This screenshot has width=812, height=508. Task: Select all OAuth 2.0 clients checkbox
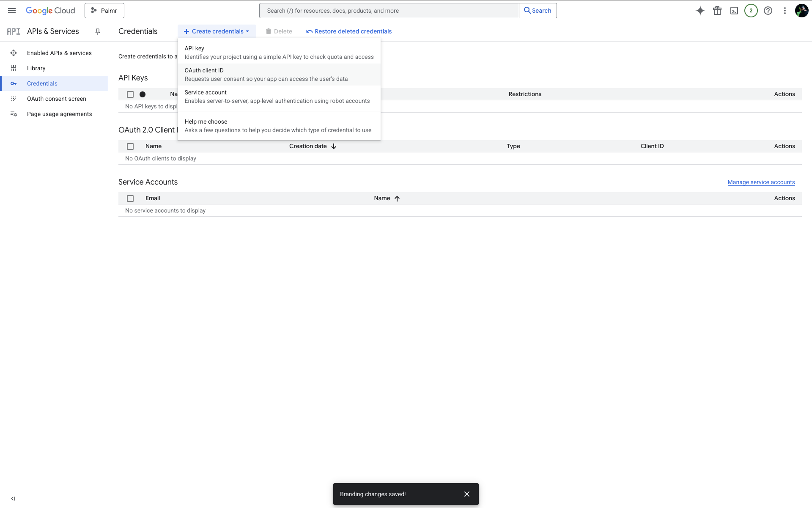[x=130, y=146]
